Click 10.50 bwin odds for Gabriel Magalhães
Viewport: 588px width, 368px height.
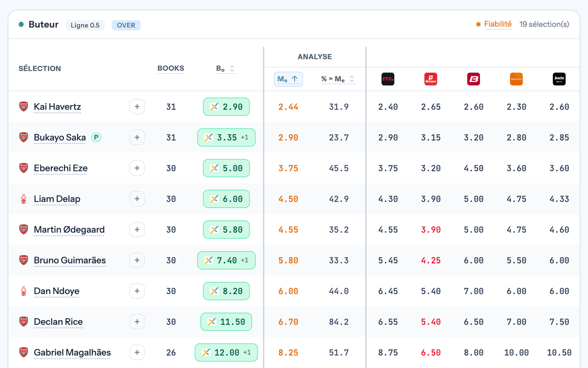pos(559,353)
